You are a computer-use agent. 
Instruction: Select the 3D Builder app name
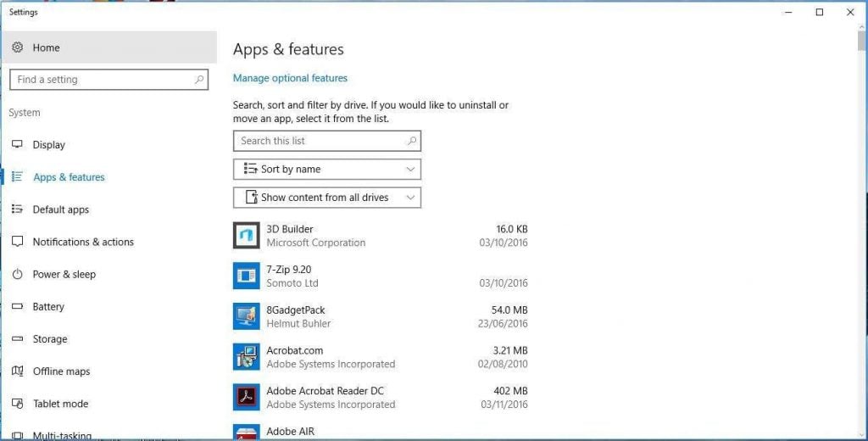(x=290, y=229)
